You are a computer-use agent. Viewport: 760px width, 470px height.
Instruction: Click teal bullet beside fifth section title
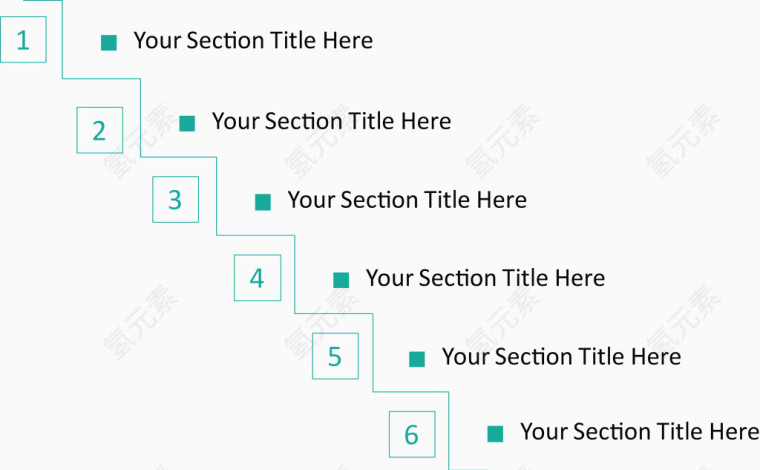417,359
